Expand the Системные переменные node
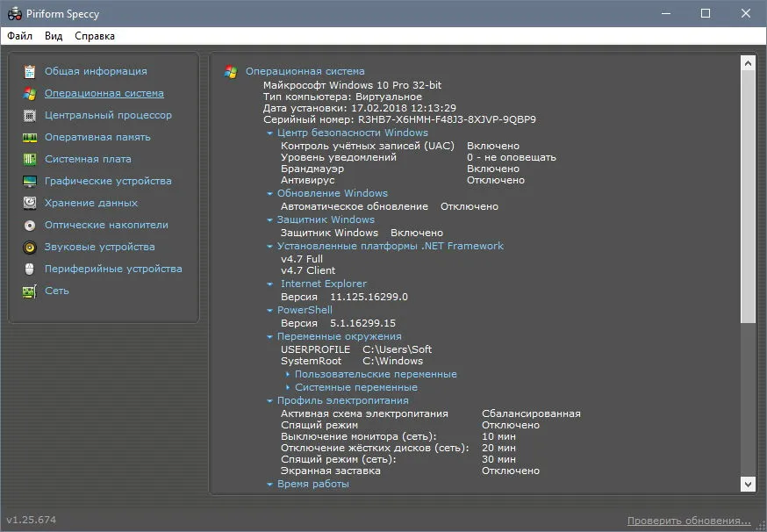This screenshot has height=532, width=767. [x=288, y=387]
